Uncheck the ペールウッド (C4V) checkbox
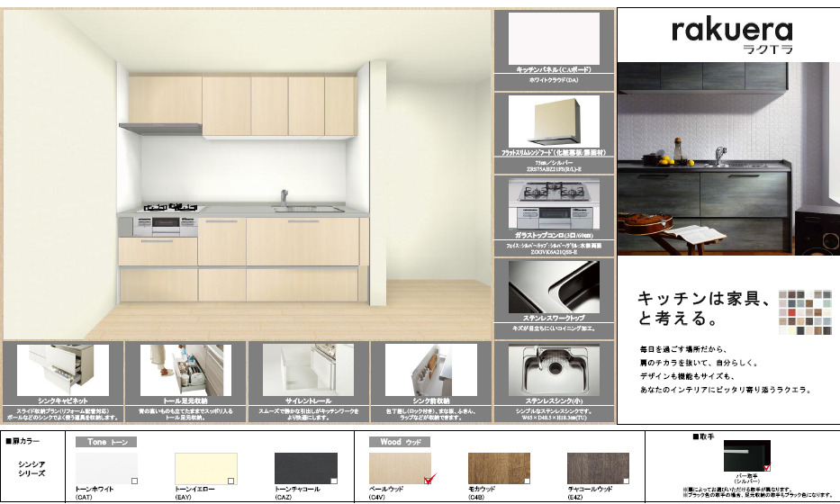840x504 pixels. pos(429,478)
